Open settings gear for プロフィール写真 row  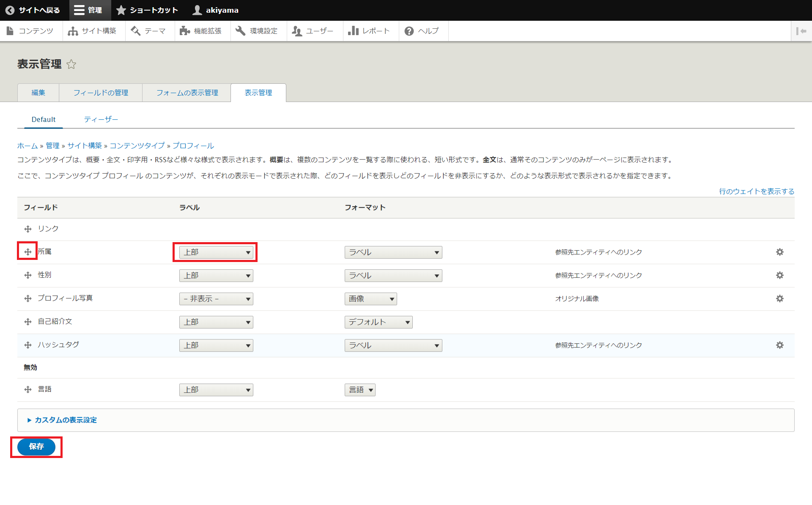779,299
